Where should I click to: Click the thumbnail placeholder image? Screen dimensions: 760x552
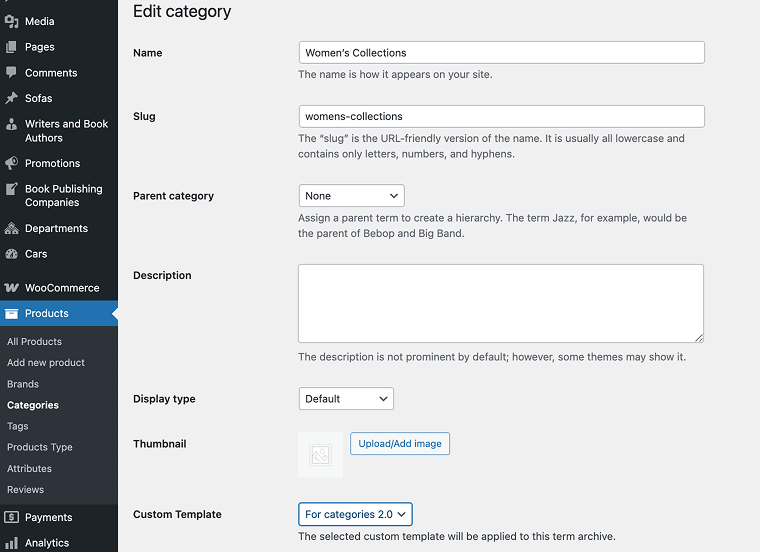pyautogui.click(x=320, y=455)
